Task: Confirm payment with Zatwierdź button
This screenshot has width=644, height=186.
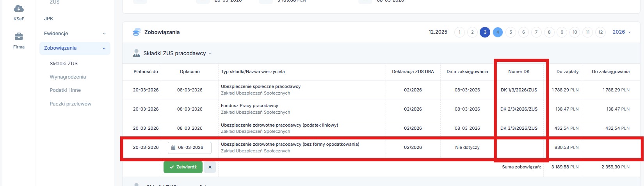Action: (x=183, y=167)
